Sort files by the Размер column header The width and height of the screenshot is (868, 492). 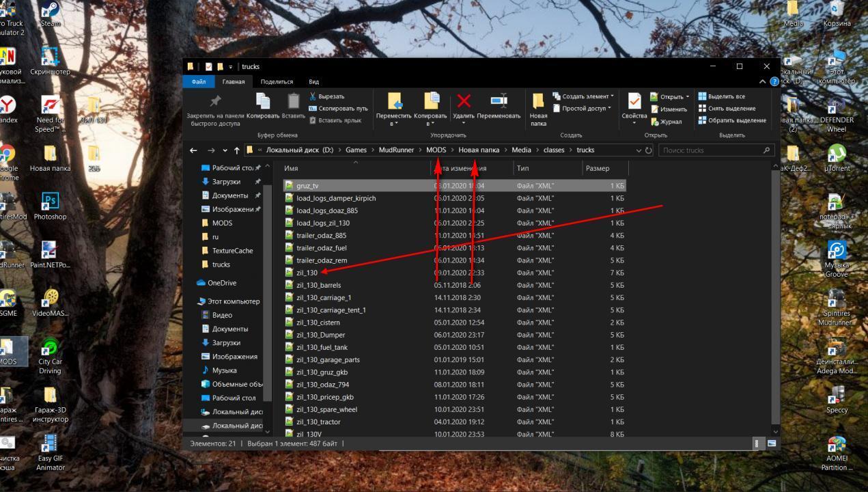click(597, 168)
